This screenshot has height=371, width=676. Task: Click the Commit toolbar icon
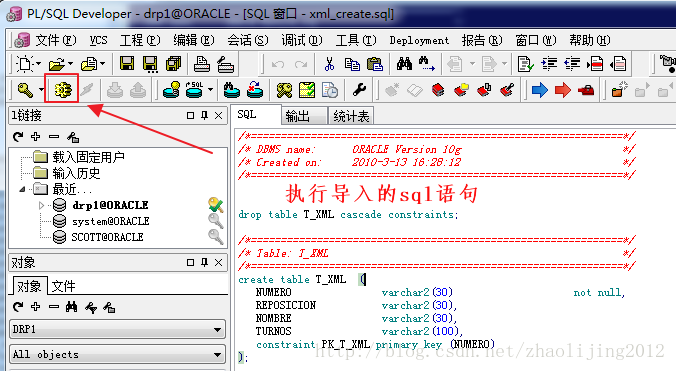(115, 90)
